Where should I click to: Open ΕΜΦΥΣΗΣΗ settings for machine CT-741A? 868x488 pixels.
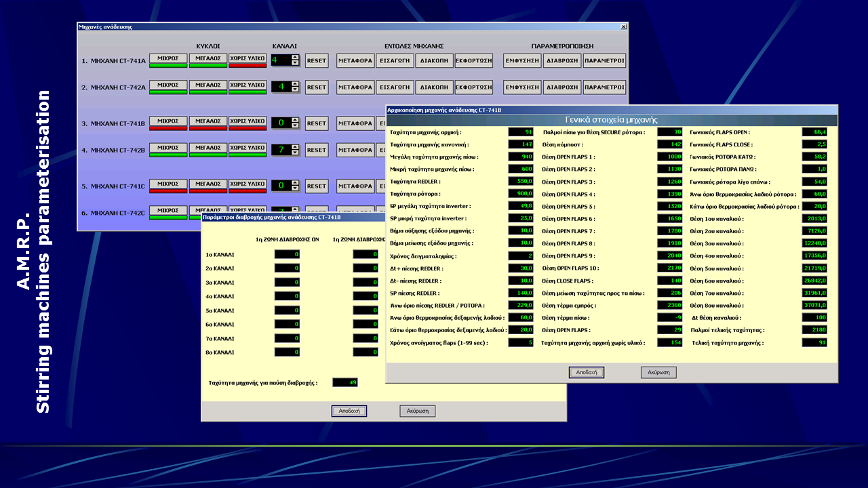[x=522, y=61]
